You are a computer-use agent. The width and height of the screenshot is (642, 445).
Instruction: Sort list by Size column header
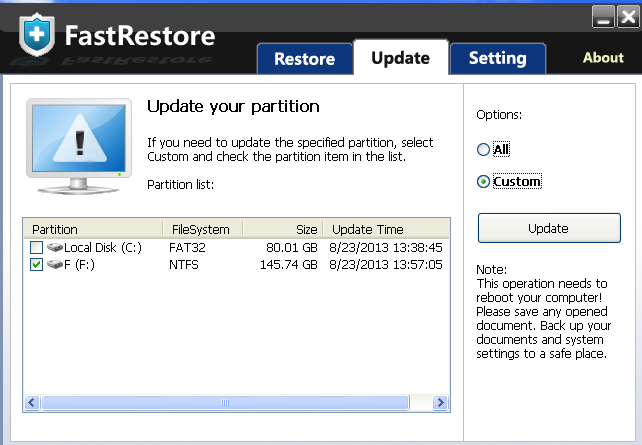point(282,229)
